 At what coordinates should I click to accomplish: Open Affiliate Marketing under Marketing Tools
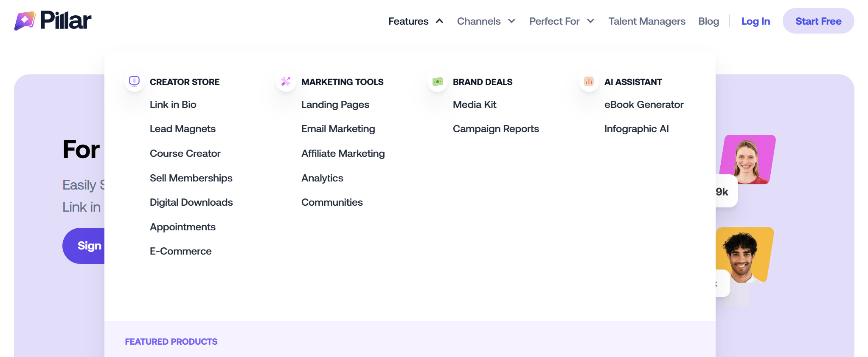click(343, 153)
